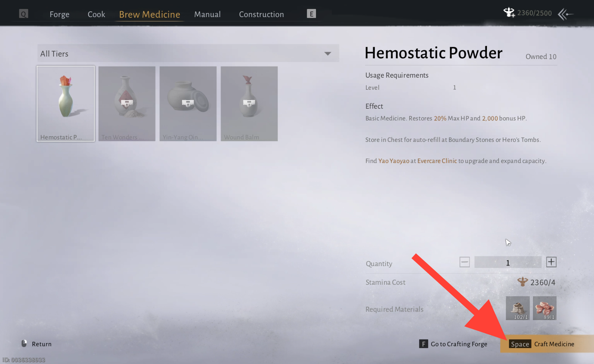Click the Q previous-tab key icon

(x=23, y=14)
